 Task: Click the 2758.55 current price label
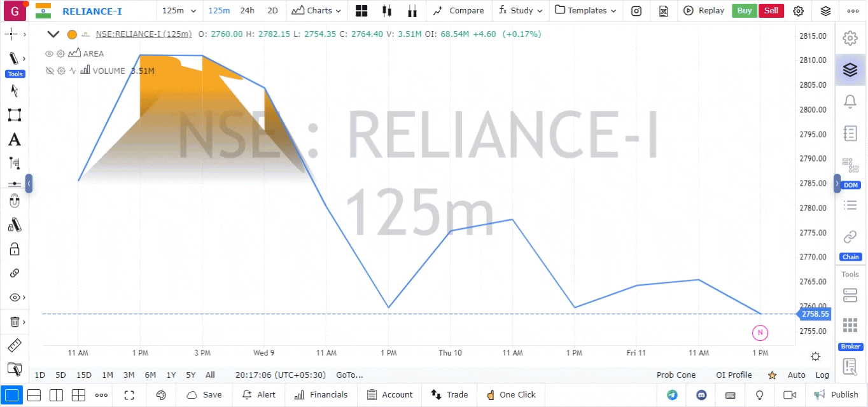pos(815,314)
